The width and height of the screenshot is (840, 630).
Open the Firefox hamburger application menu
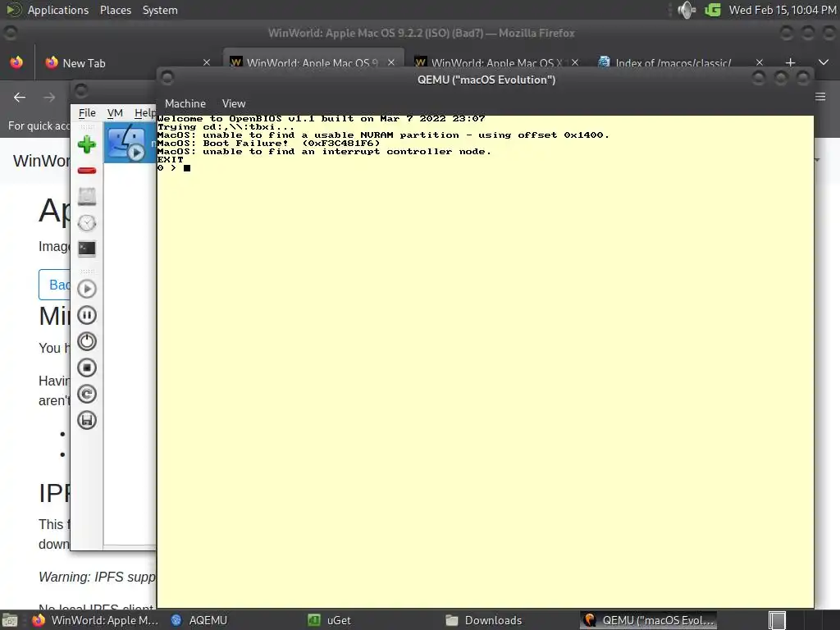820,97
